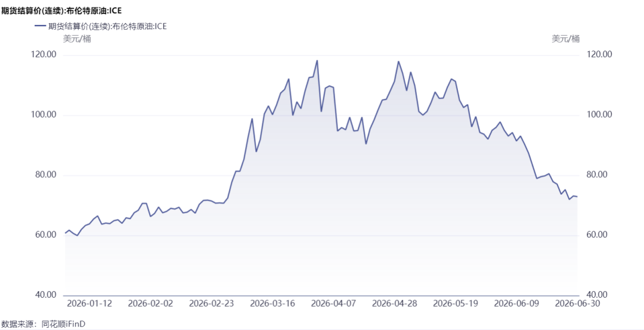Click the left axis value 120.00
The height and width of the screenshot is (330, 644).
[44, 55]
